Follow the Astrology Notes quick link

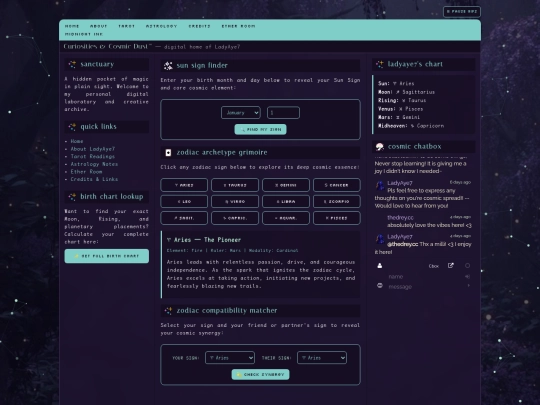[x=94, y=164]
